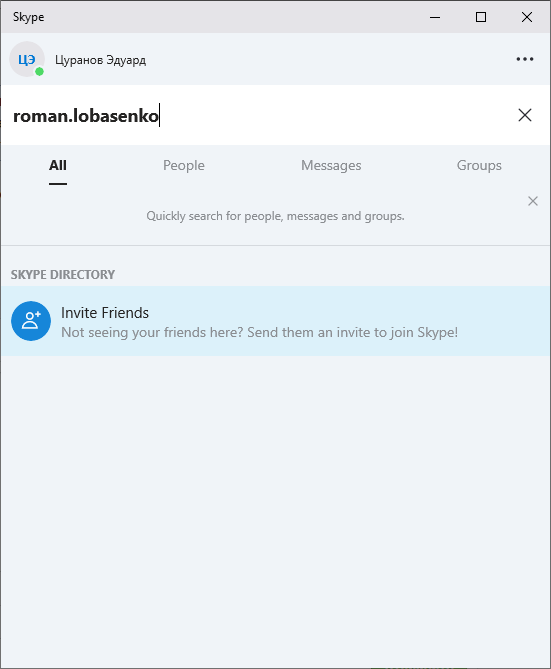Click the user name Цуранов Эдуард
551x669 pixels.
pos(100,60)
